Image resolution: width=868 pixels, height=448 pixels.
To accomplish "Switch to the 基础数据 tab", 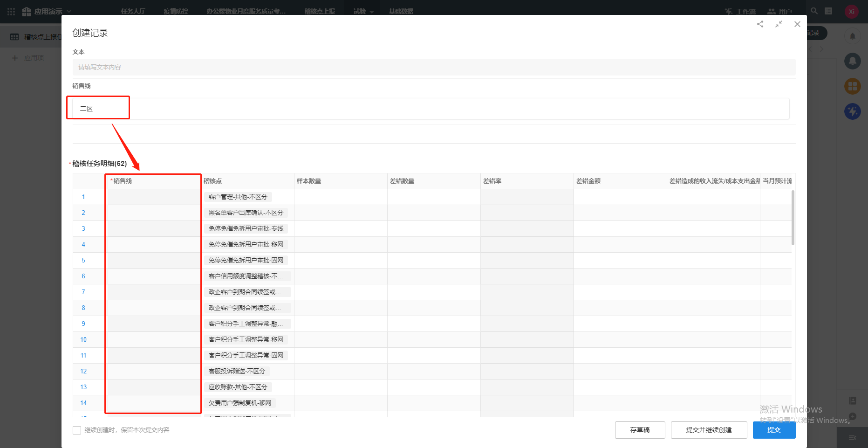I will pos(401,11).
